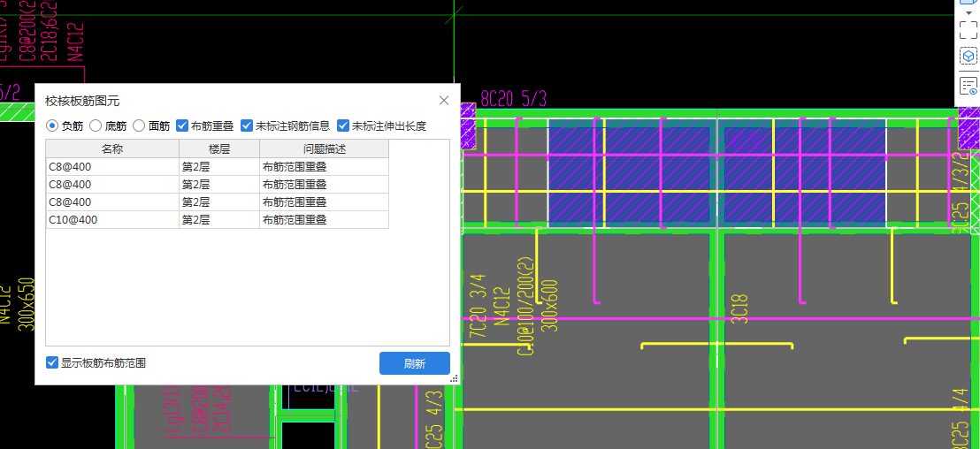
Task: Click the 300x650 label left of the dialog
Action: (27, 303)
